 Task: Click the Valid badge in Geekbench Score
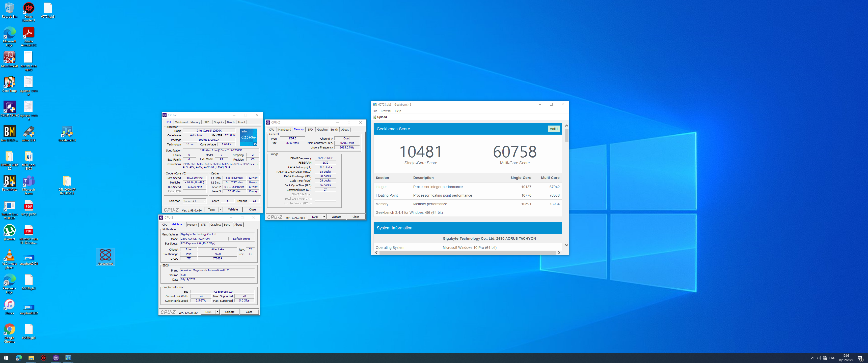[553, 129]
